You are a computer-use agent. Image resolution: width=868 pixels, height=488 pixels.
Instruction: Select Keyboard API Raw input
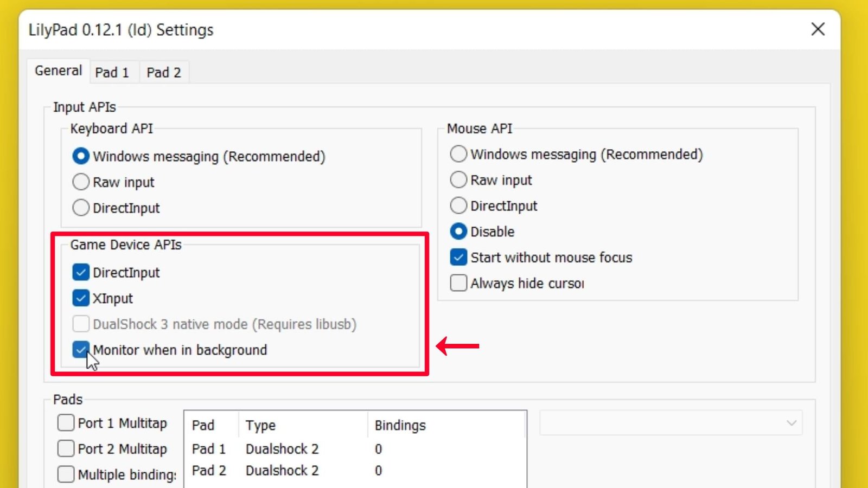click(x=81, y=182)
